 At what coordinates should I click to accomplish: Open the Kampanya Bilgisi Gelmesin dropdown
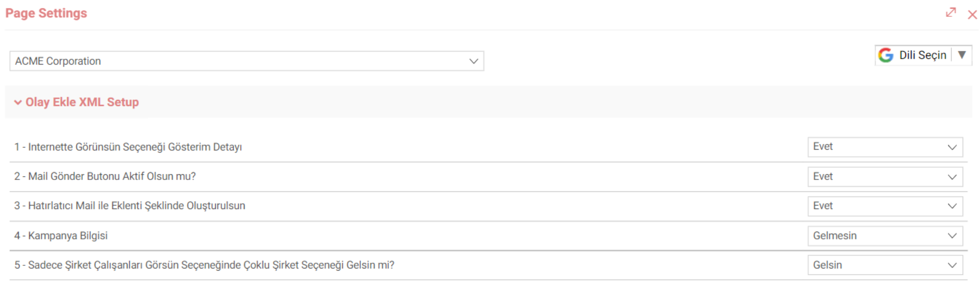click(x=885, y=235)
